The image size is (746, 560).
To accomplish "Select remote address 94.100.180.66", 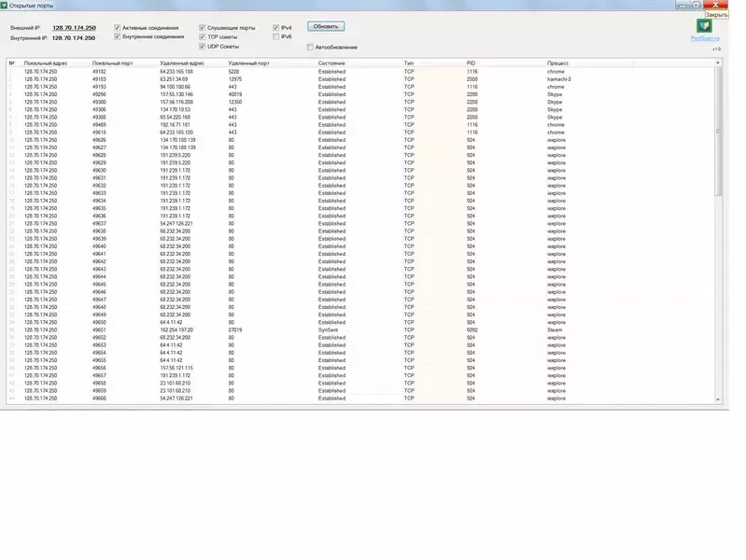I will click(176, 87).
